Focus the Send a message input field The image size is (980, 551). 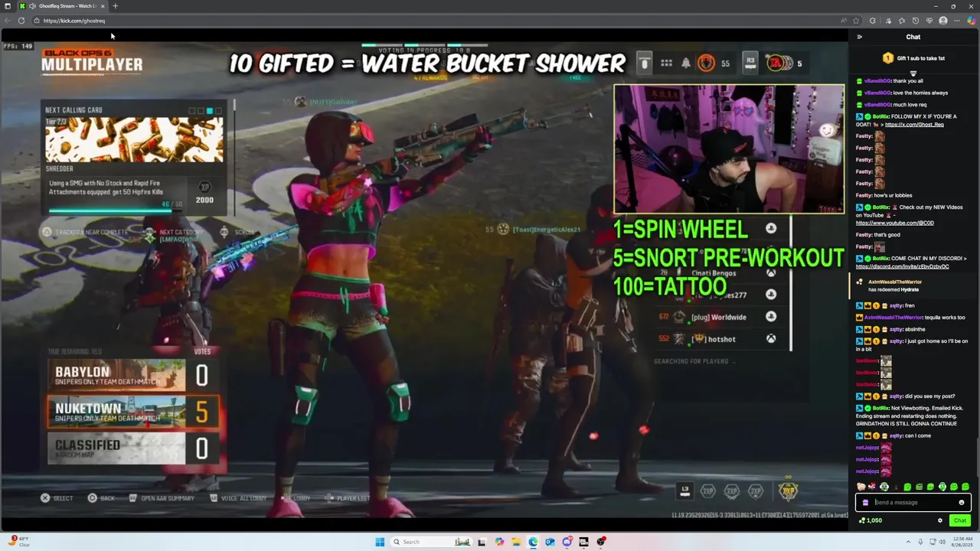[913, 503]
